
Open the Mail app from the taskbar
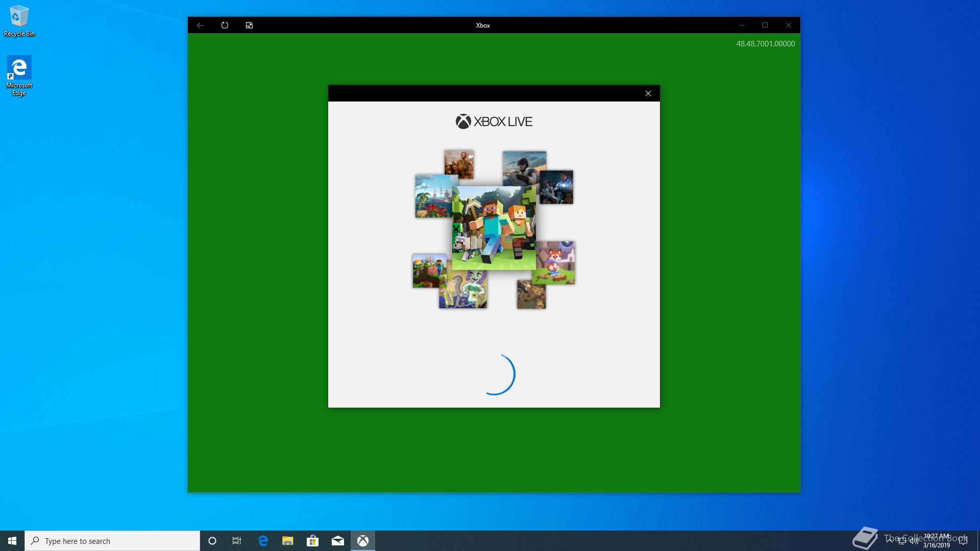pos(338,541)
